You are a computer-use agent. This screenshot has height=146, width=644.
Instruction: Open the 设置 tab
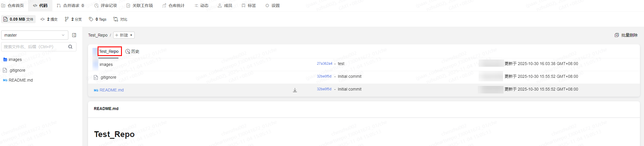pyautogui.click(x=272, y=6)
